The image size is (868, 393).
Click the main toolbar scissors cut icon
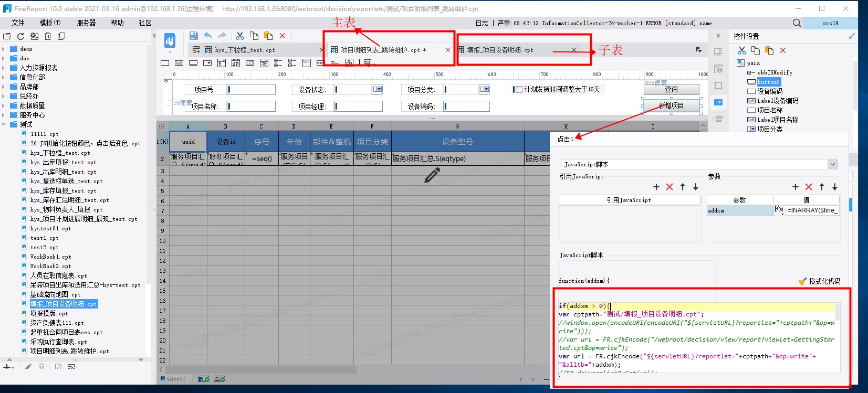pos(240,36)
